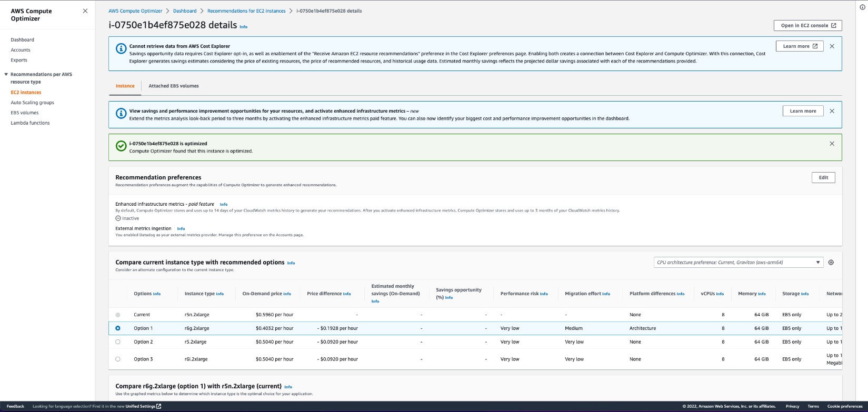Open Accounts in sidebar
The height and width of the screenshot is (412, 868).
tap(21, 50)
